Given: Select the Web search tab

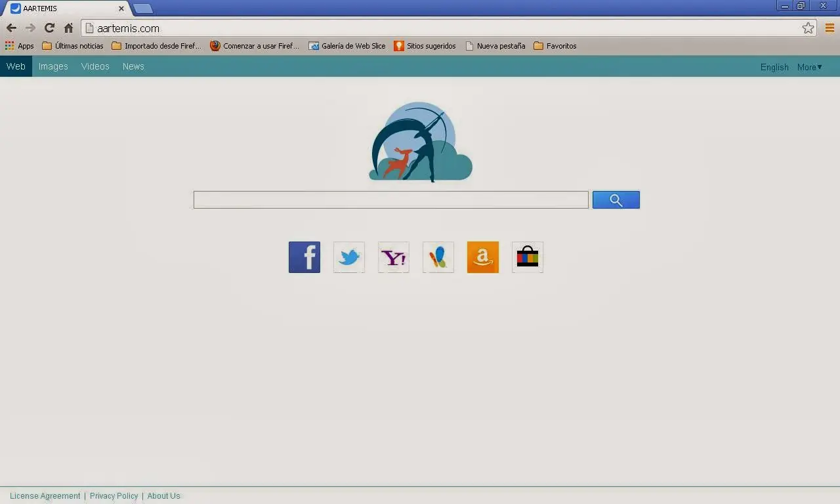Looking at the screenshot, I should [x=16, y=66].
